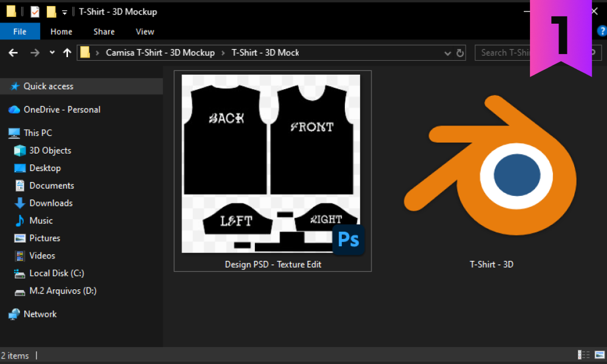Select Local Disk (C:) in navigation pane

(x=56, y=274)
